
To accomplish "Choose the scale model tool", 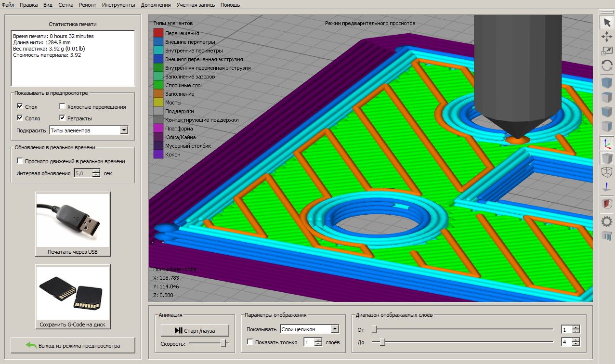I will pos(607,51).
